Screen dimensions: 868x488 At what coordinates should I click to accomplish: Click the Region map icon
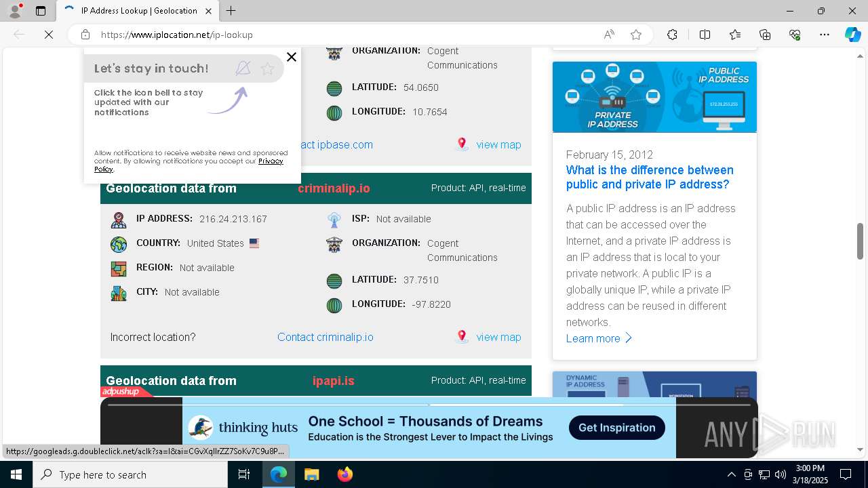119,268
